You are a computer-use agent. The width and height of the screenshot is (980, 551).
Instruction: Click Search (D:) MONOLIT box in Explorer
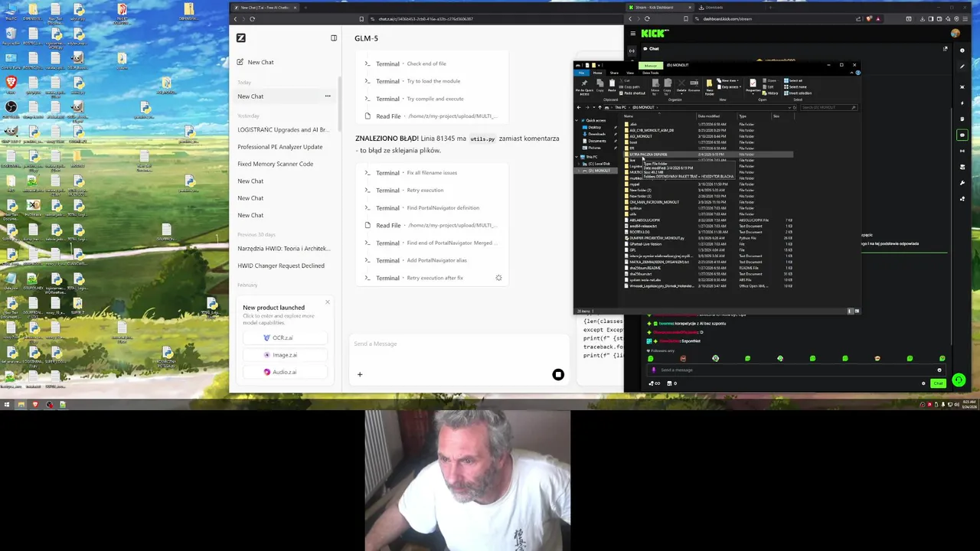[828, 107]
